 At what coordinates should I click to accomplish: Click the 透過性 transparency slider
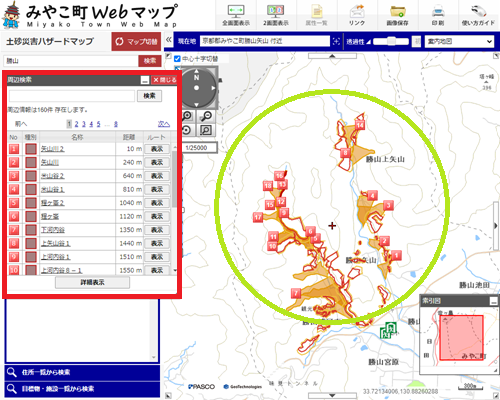point(391,41)
